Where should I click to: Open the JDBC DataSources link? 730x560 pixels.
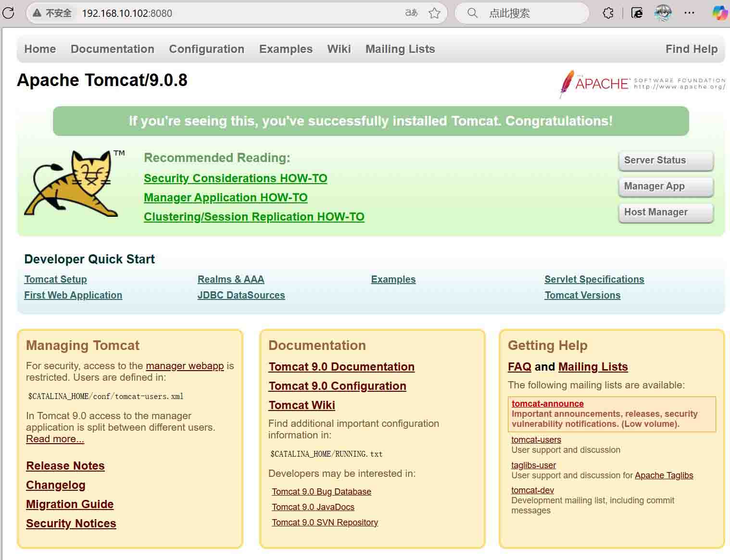tap(241, 295)
